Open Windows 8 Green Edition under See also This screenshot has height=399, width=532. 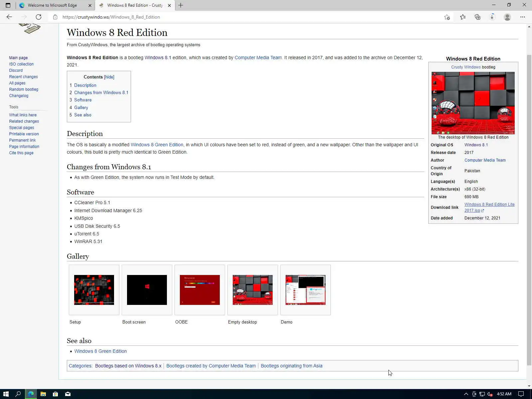pyautogui.click(x=100, y=351)
